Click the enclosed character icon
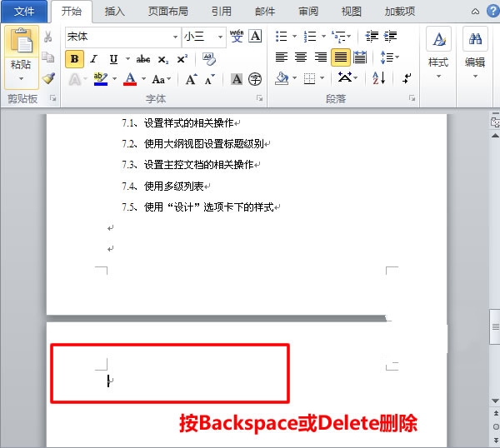500x448 pixels. (x=255, y=79)
